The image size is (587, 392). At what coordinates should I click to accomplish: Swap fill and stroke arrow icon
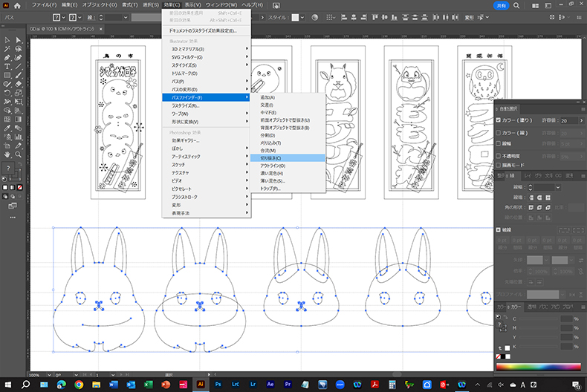pyautogui.click(x=19, y=164)
